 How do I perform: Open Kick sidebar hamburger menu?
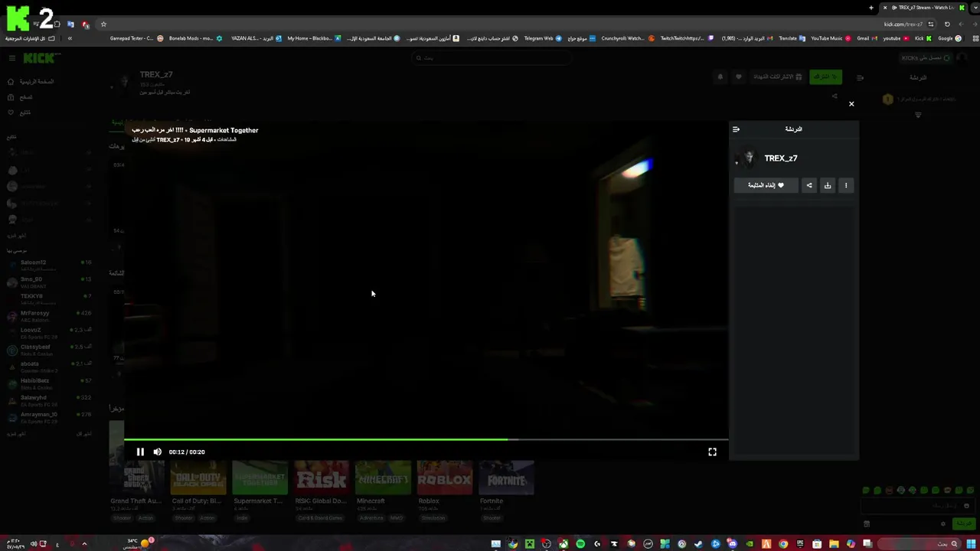[x=12, y=58]
